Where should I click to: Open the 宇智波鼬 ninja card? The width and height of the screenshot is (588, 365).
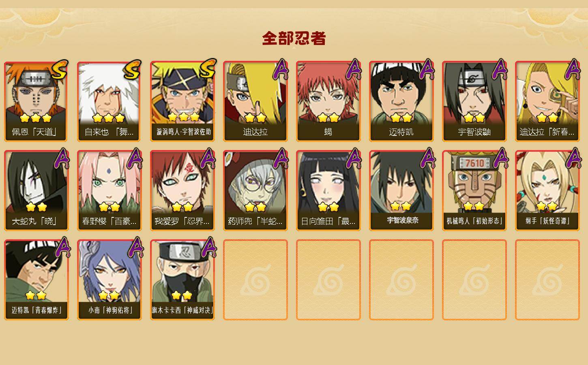pyautogui.click(x=474, y=101)
